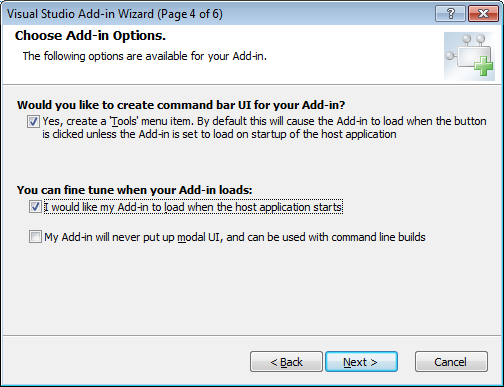
Task: Click the small gray connector circle at the graphic's left
Action: pyautogui.click(x=450, y=55)
